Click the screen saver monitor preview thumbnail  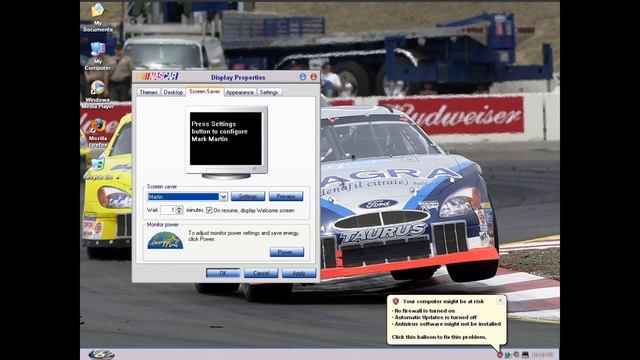pos(226,142)
